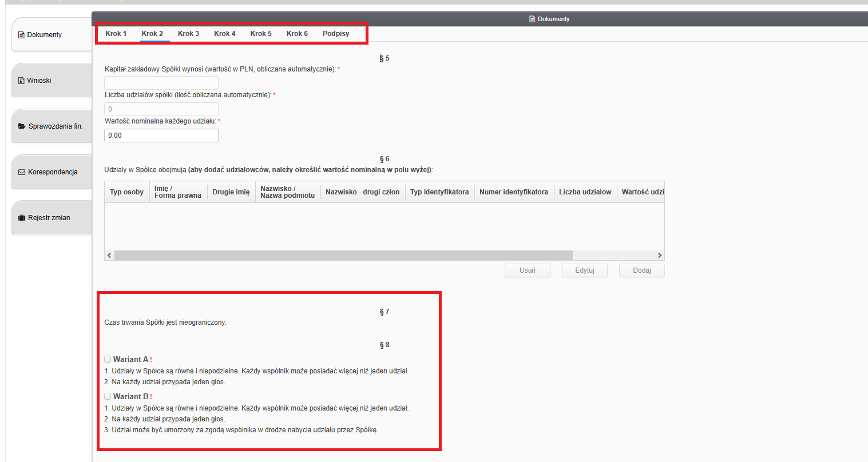Click the folder icon next to Sprawozdania fin.

click(x=22, y=126)
